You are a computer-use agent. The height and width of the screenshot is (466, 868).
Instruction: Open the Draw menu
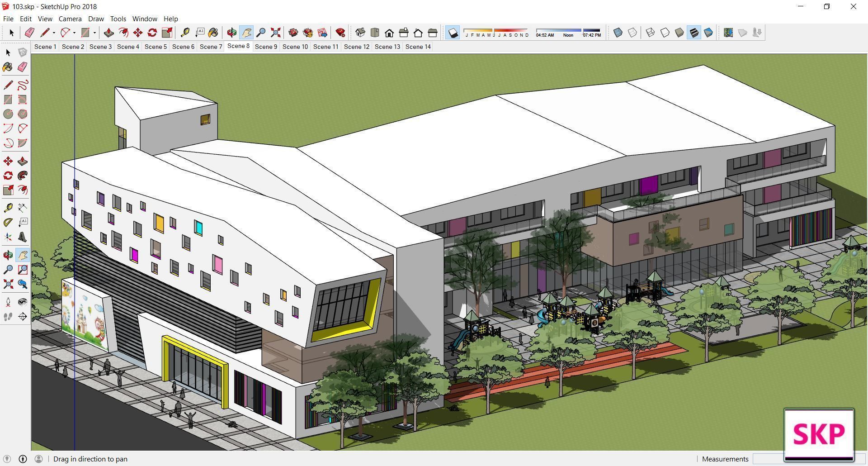tap(96, 19)
